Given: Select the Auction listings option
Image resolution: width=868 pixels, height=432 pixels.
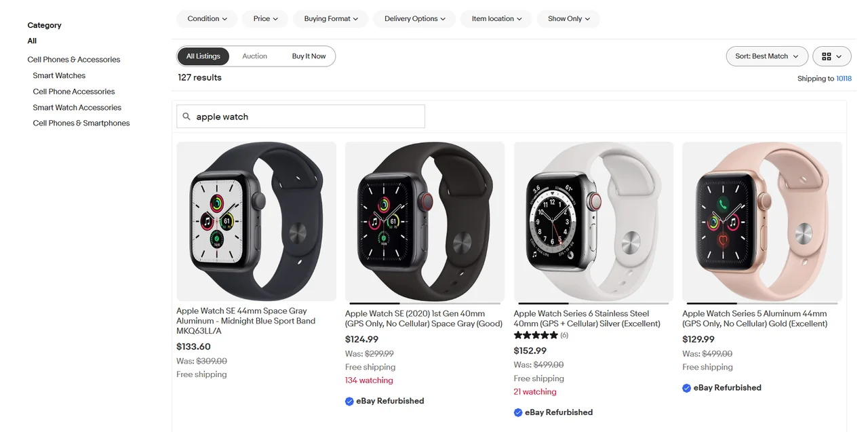Looking at the screenshot, I should point(254,56).
